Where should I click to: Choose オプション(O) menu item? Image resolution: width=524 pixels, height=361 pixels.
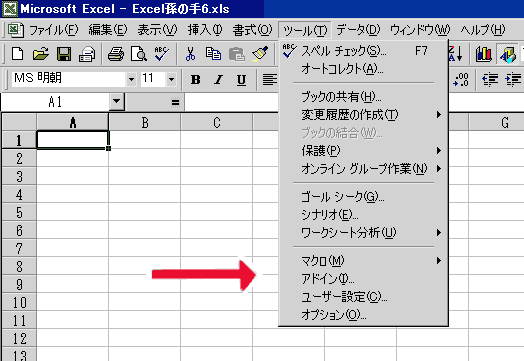click(x=363, y=315)
